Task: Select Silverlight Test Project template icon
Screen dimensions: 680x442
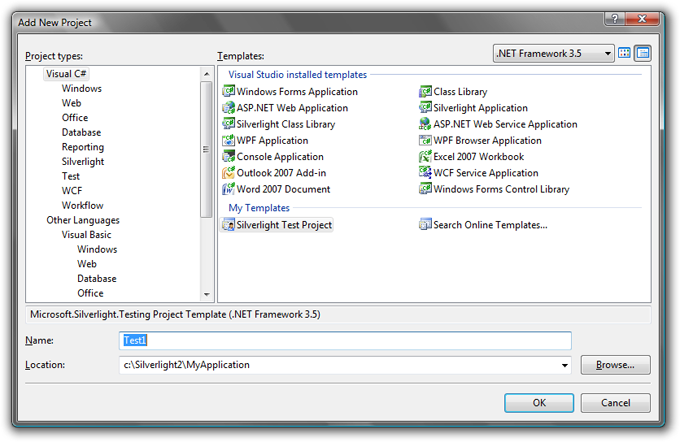Action: pos(228,225)
